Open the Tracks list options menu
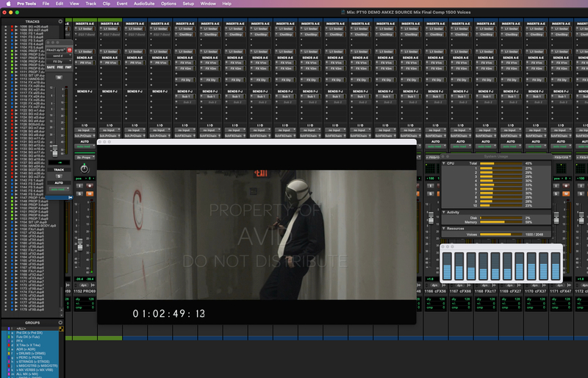The height and width of the screenshot is (378, 588). click(60, 21)
